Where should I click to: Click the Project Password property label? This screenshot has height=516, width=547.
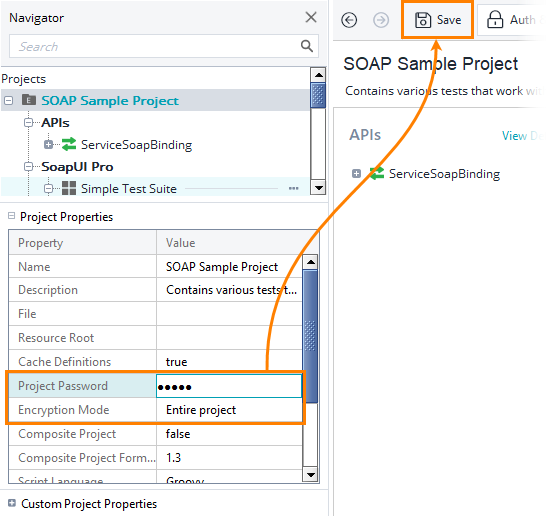tap(63, 386)
